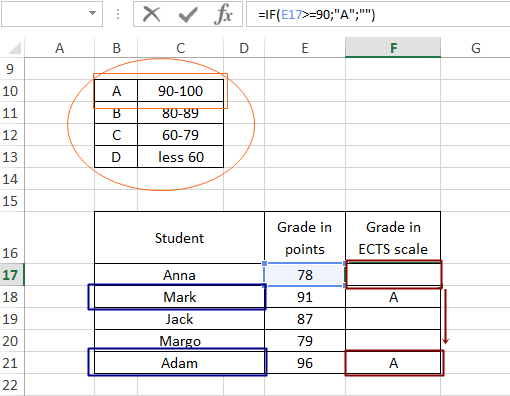Viewport: 510px width, 396px height.
Task: Select column D header
Action: click(x=244, y=48)
